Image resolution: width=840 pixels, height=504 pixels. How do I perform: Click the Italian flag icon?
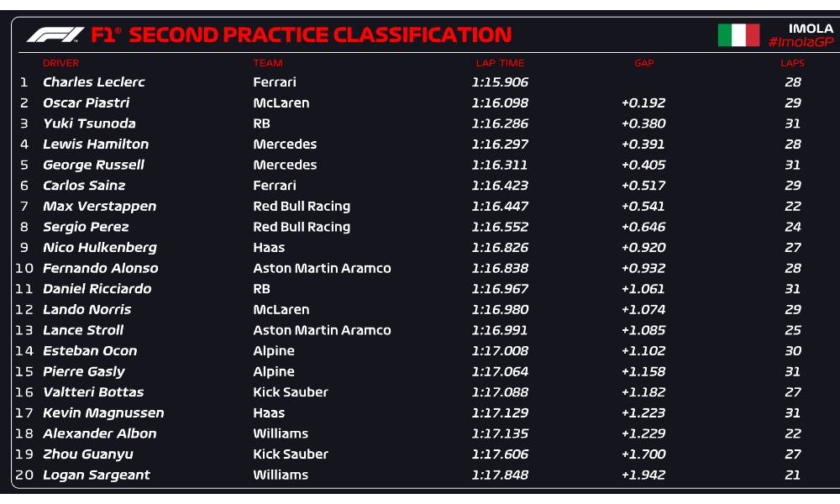(738, 35)
